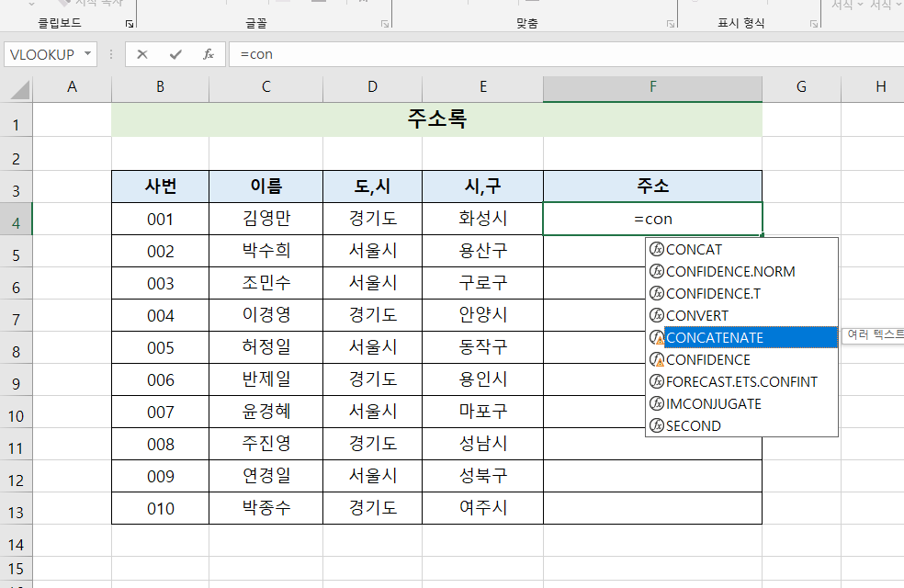Select column E header

(483, 87)
